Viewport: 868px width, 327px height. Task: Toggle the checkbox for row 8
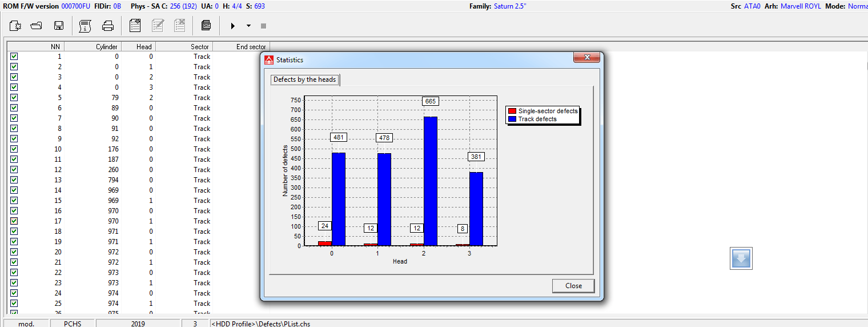14,129
